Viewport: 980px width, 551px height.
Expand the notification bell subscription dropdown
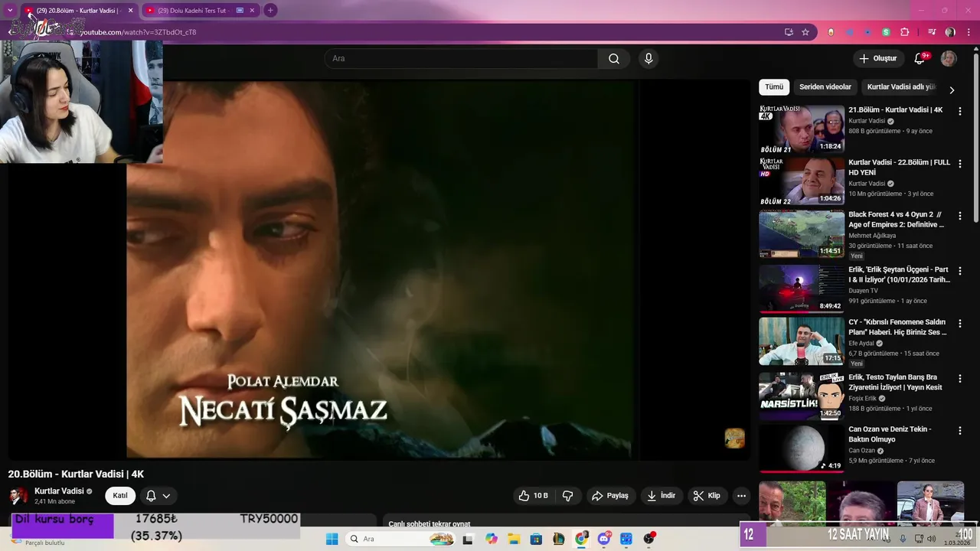click(166, 496)
